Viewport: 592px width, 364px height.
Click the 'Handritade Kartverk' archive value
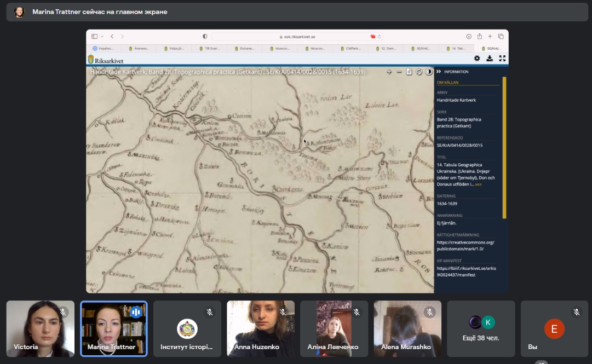coord(456,100)
